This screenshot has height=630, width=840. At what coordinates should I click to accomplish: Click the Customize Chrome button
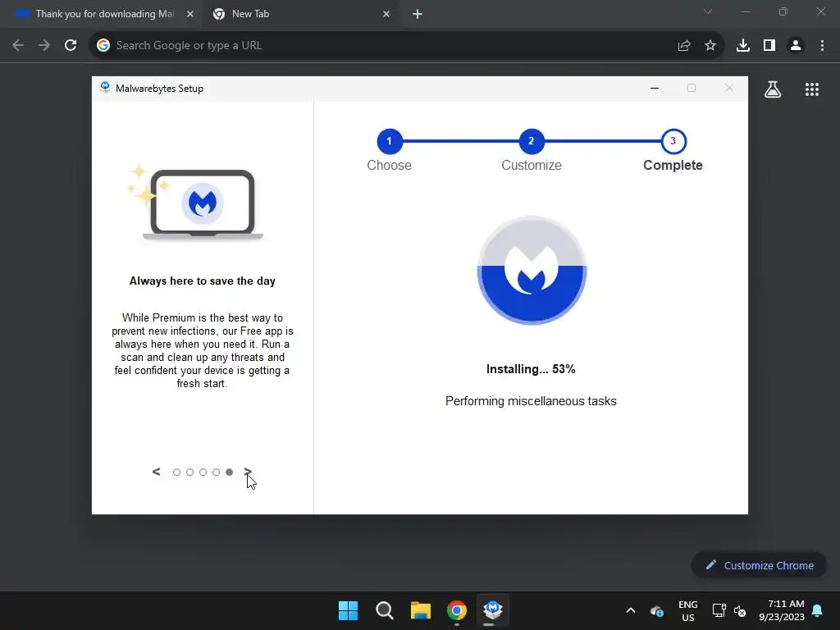pos(759,565)
